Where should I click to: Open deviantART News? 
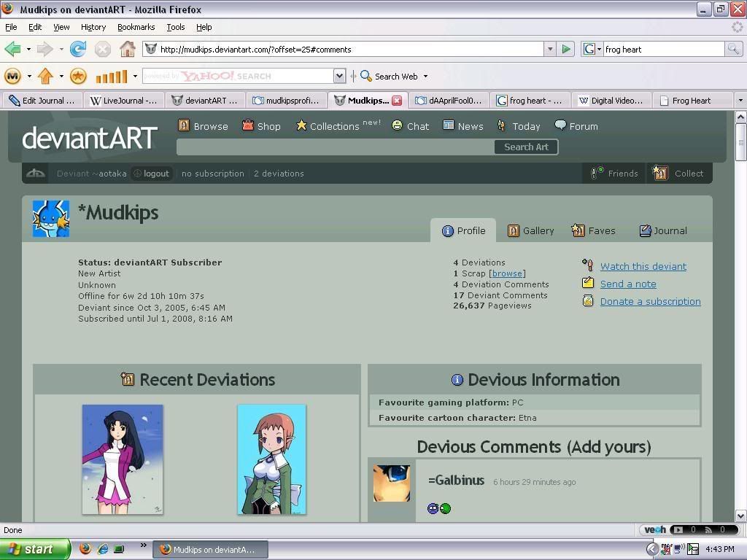(x=463, y=126)
